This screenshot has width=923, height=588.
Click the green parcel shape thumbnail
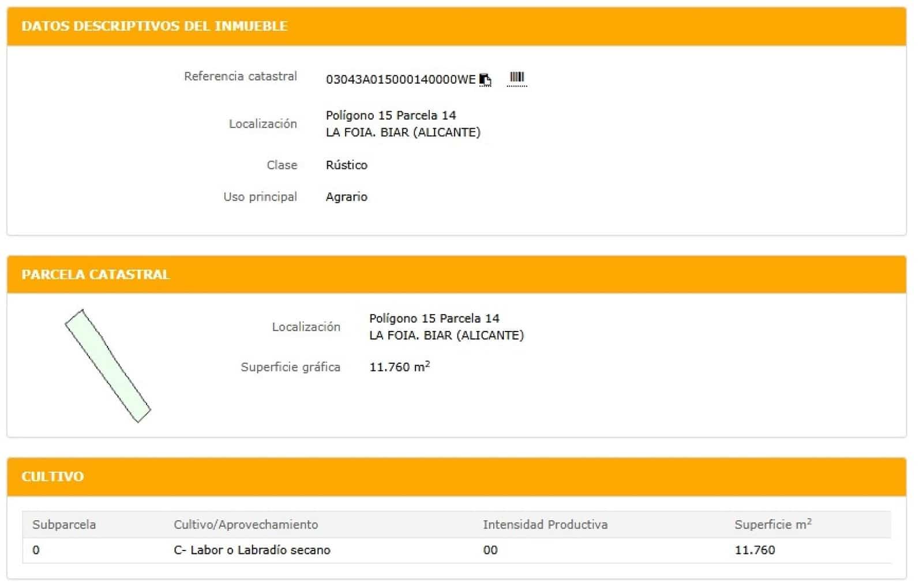107,366
